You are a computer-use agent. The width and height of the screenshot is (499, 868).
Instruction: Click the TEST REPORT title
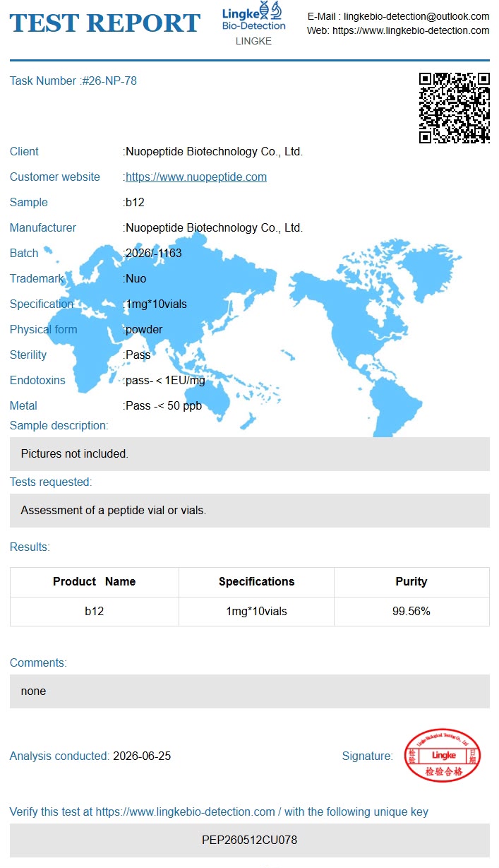(105, 23)
